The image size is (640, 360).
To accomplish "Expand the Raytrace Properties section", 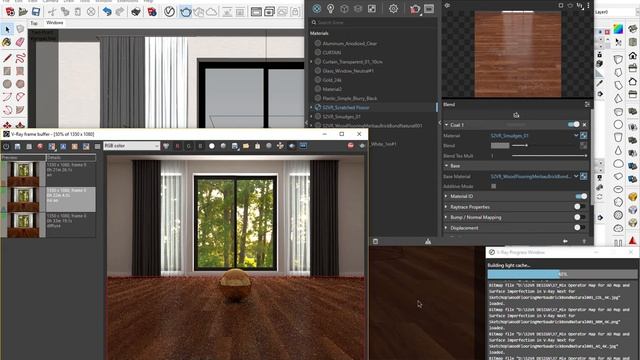I will click(x=446, y=207).
